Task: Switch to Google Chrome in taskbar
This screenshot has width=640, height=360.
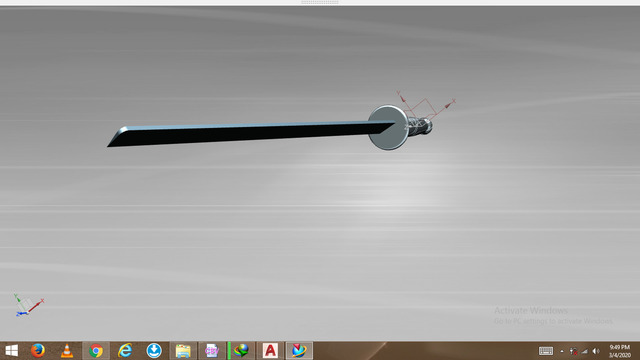Action: [x=96, y=351]
